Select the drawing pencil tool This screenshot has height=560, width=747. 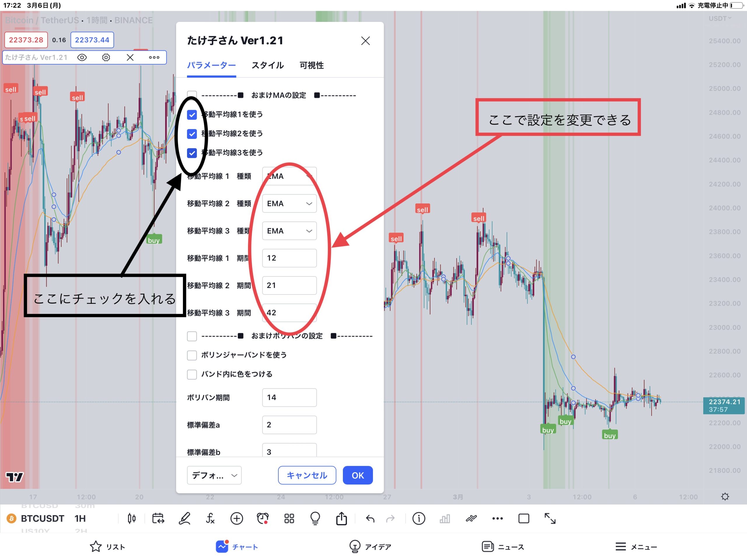184,519
